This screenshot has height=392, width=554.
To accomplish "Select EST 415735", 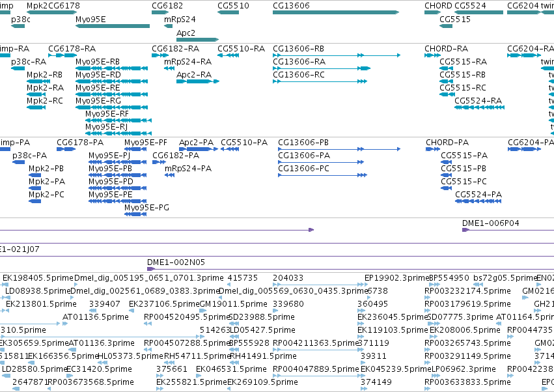I will 243,278.
